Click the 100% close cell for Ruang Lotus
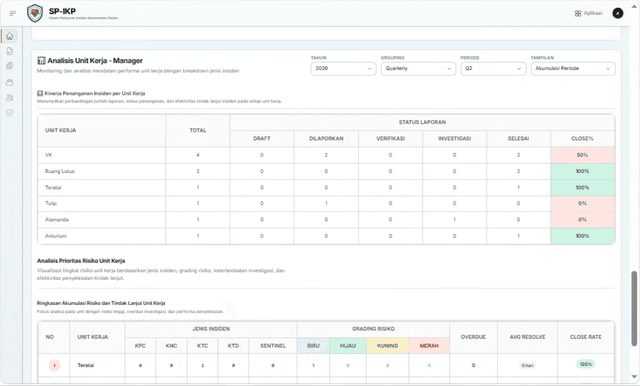Viewport: 640px width, 386px height. [x=582, y=171]
